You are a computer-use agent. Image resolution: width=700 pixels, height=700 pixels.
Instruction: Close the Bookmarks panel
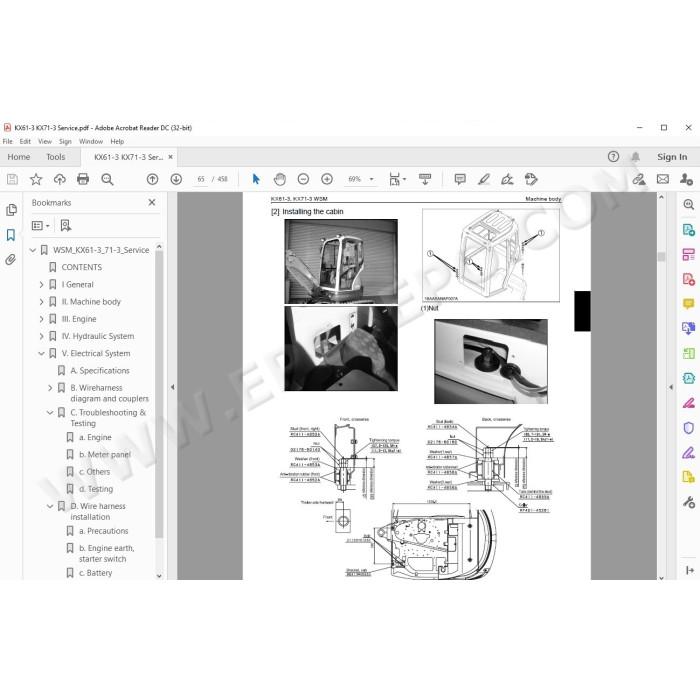[x=152, y=203]
